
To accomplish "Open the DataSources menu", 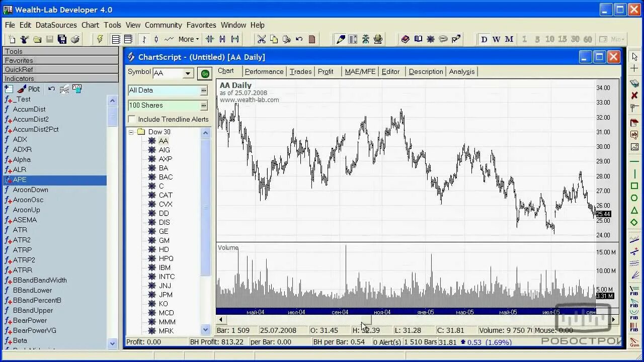I will coord(56,25).
